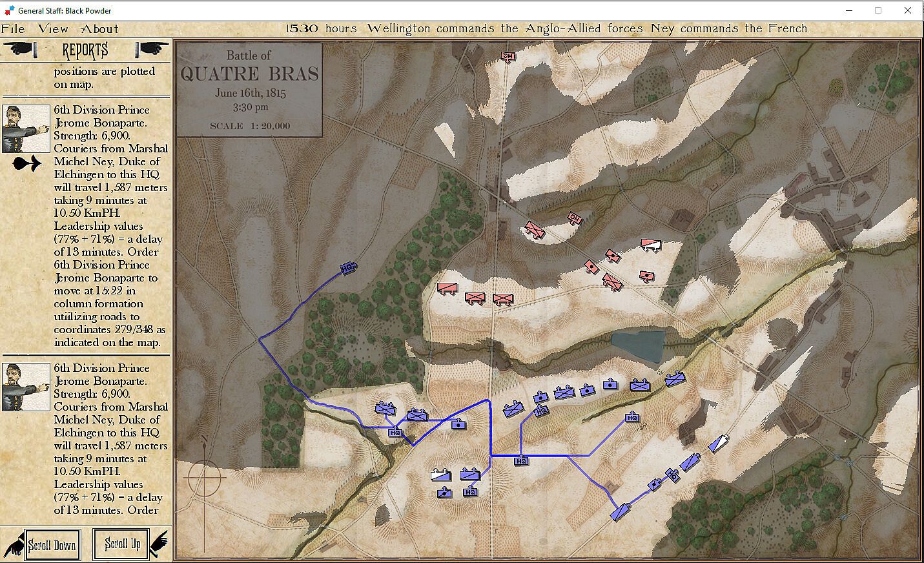Select the blue artillery right of the western infantry pair
The image size is (924, 563).
(x=458, y=424)
